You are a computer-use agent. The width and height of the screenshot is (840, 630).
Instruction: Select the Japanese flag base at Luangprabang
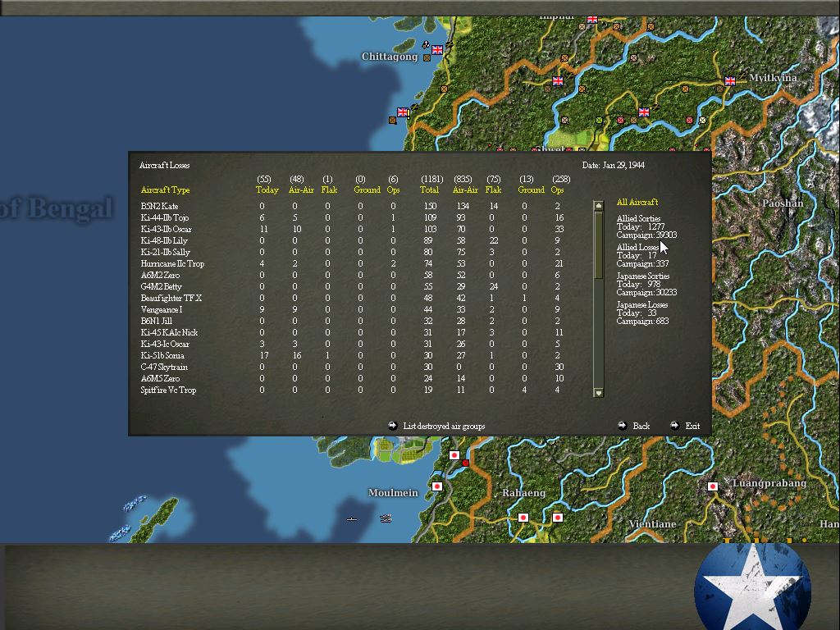(x=713, y=486)
